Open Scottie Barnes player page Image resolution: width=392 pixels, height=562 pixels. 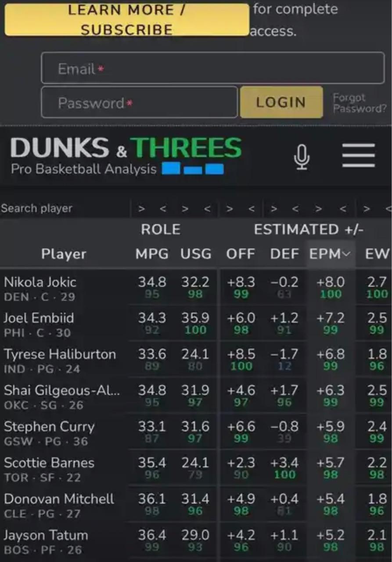pyautogui.click(x=49, y=462)
